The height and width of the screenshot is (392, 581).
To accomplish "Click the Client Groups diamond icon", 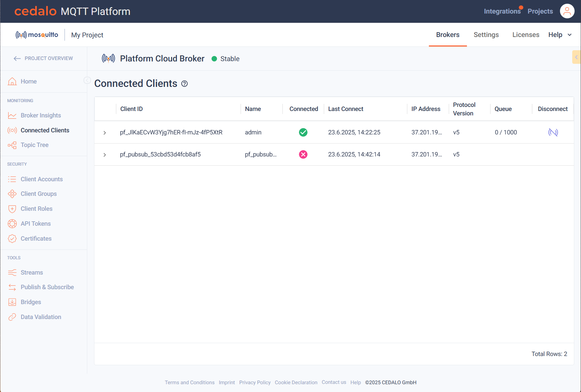I will coord(12,194).
